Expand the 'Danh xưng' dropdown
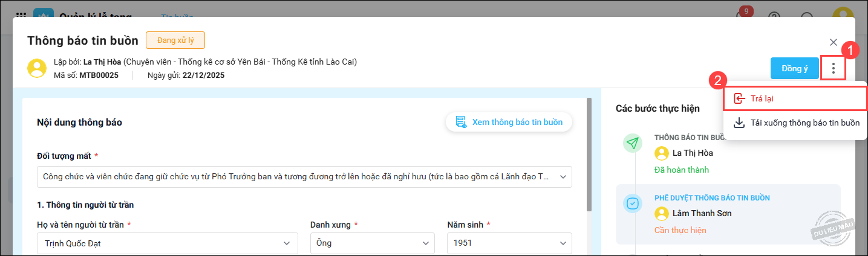 click(372, 243)
